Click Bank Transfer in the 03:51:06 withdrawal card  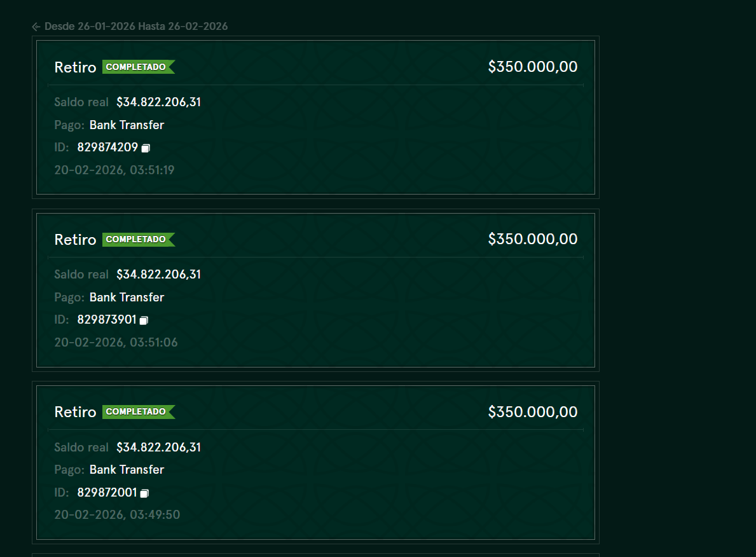[x=127, y=297]
